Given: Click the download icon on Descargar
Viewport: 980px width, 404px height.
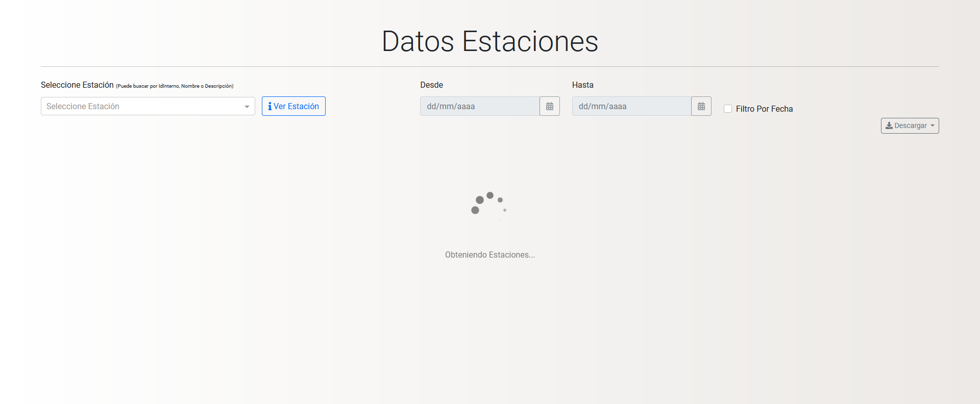Looking at the screenshot, I should (x=889, y=125).
